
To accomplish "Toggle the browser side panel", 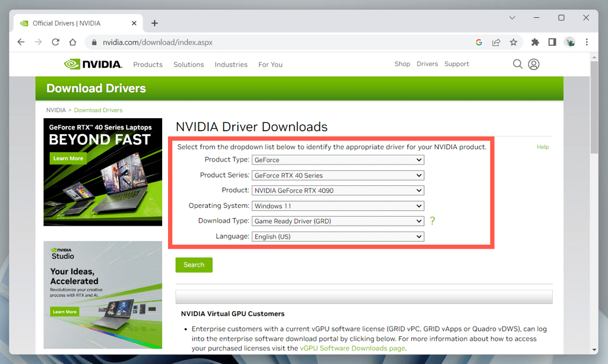I will tap(552, 42).
